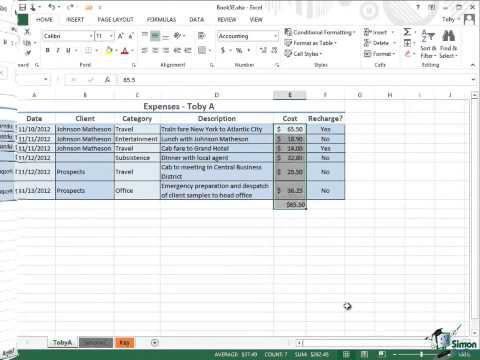
Task: Open the HOME ribbon tab
Action: [x=44, y=20]
